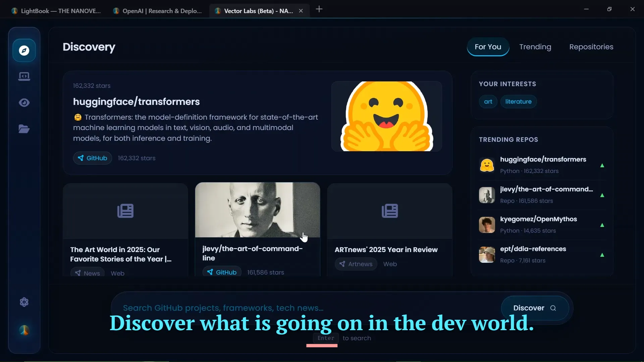Click '162,332 stars' above the huggingface/transformers title
Viewport: 644px width, 362px height.
[92, 86]
